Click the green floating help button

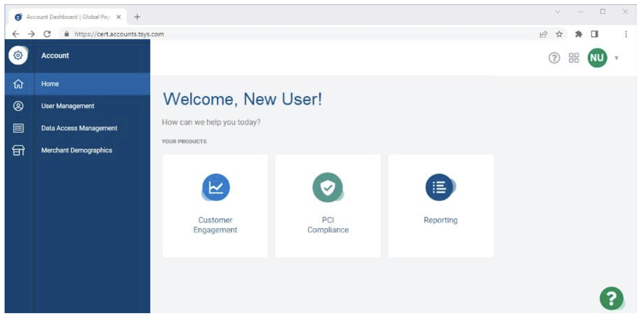pyautogui.click(x=611, y=298)
